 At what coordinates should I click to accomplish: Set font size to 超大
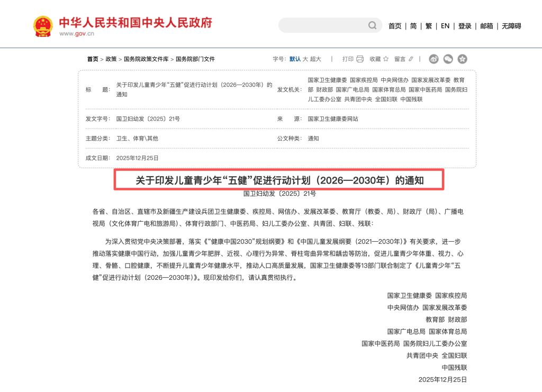[x=315, y=59]
